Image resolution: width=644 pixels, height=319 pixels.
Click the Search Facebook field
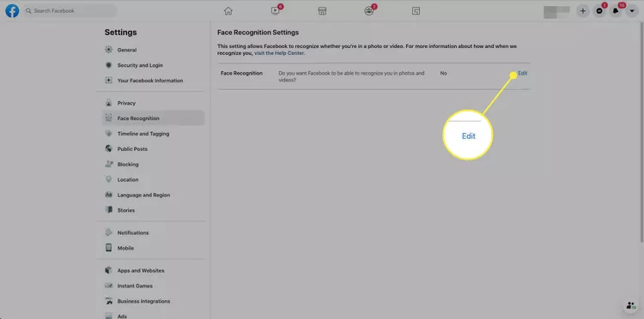[x=70, y=11]
